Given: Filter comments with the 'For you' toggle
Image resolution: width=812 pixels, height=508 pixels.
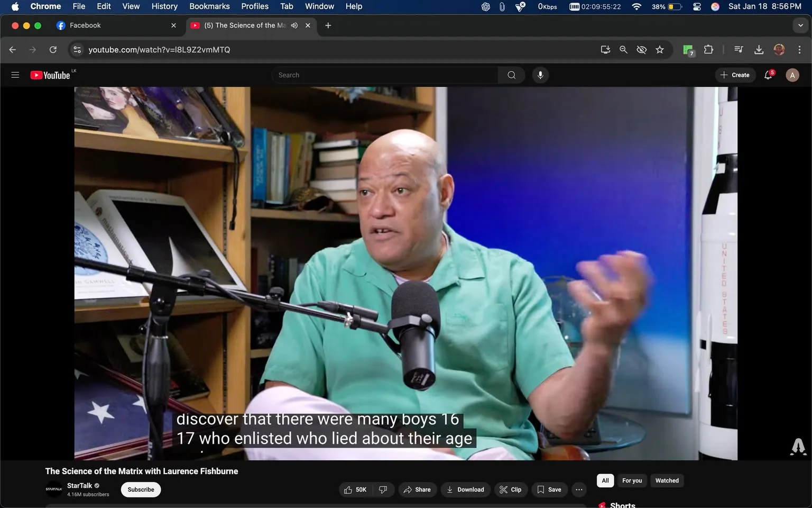Looking at the screenshot, I should pos(631,480).
